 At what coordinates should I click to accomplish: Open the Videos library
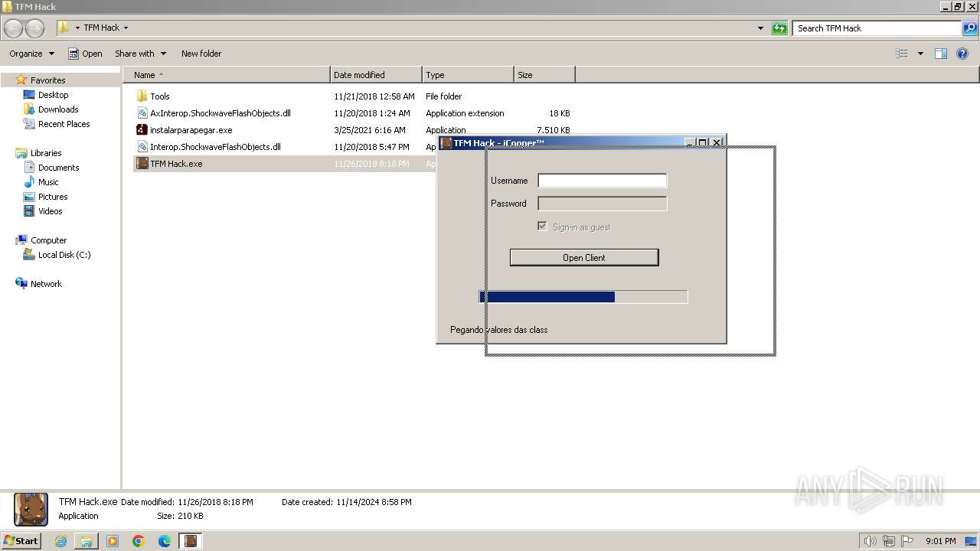point(50,211)
